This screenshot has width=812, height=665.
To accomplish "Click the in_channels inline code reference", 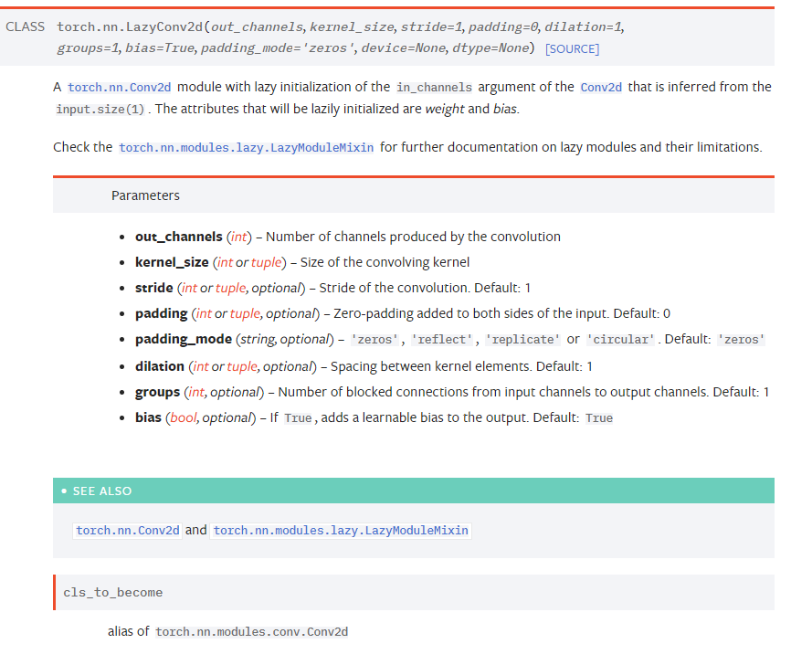I will tap(434, 87).
